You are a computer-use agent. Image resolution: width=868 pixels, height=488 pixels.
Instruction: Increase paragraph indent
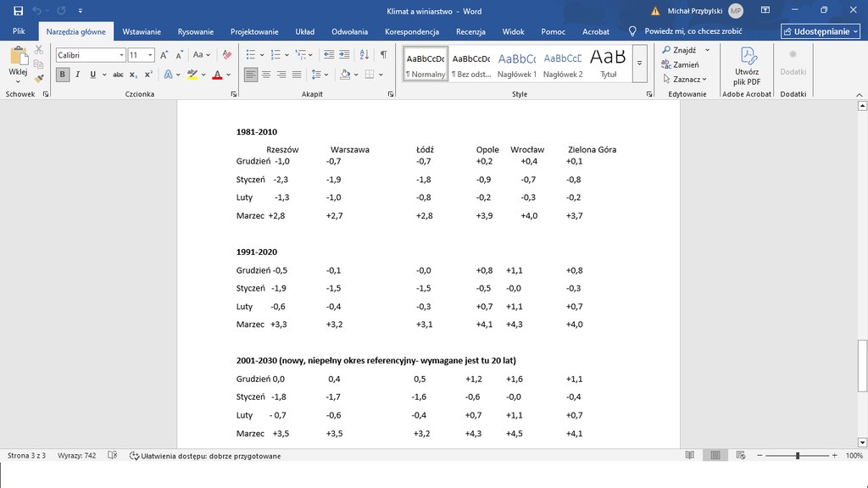click(344, 54)
